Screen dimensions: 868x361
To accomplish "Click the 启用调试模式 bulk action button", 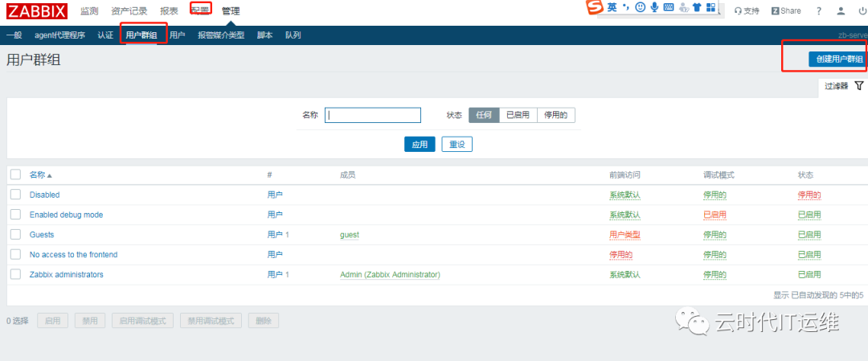I will point(143,321).
